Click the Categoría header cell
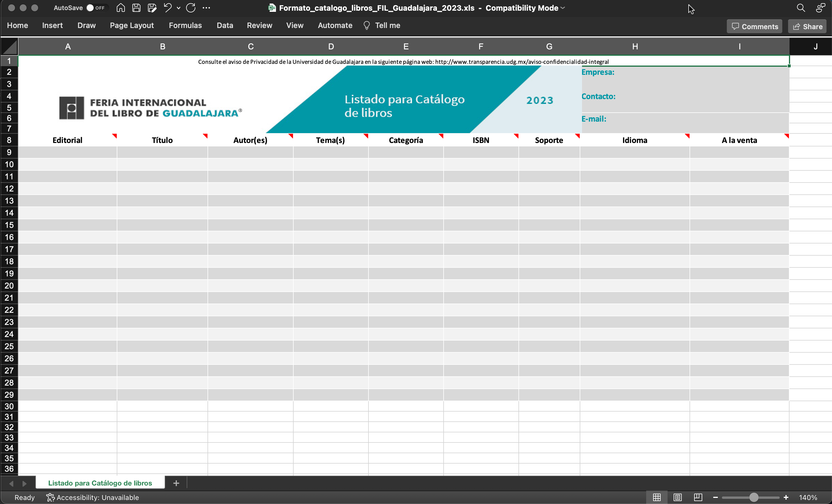 pos(406,140)
